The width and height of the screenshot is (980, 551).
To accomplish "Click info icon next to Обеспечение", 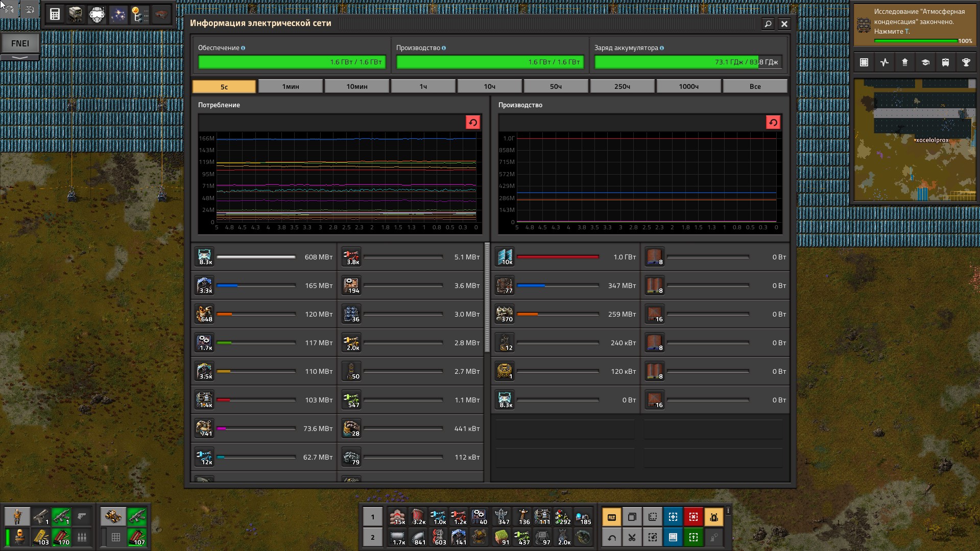I will click(x=243, y=48).
